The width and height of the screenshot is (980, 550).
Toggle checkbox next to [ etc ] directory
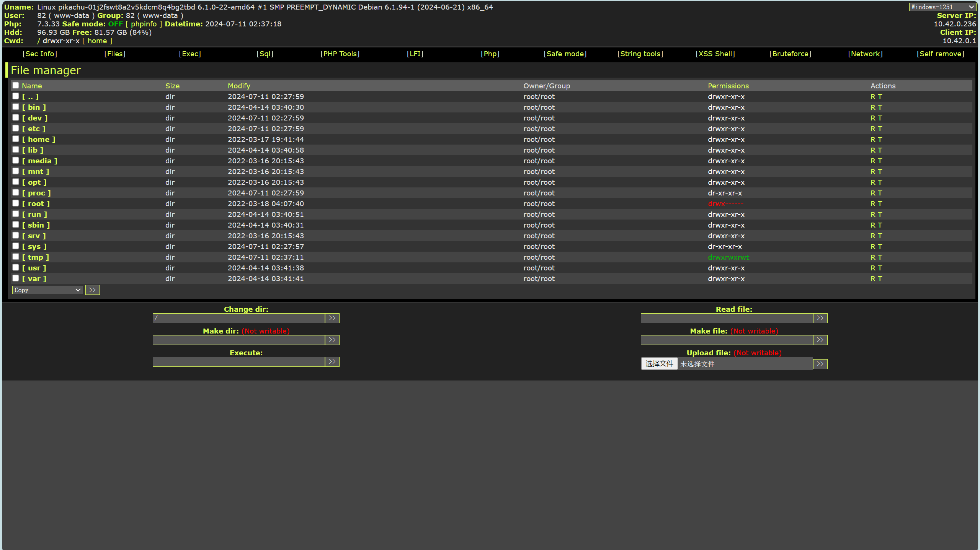coord(15,129)
